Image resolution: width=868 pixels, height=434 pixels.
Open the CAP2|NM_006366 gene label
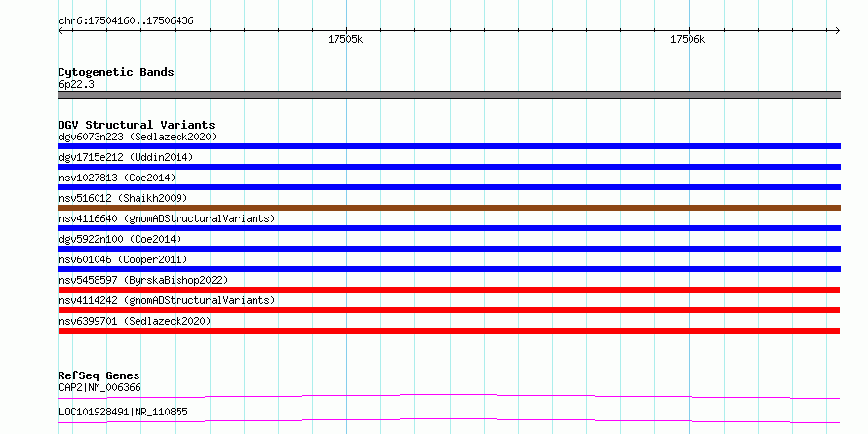click(x=99, y=387)
